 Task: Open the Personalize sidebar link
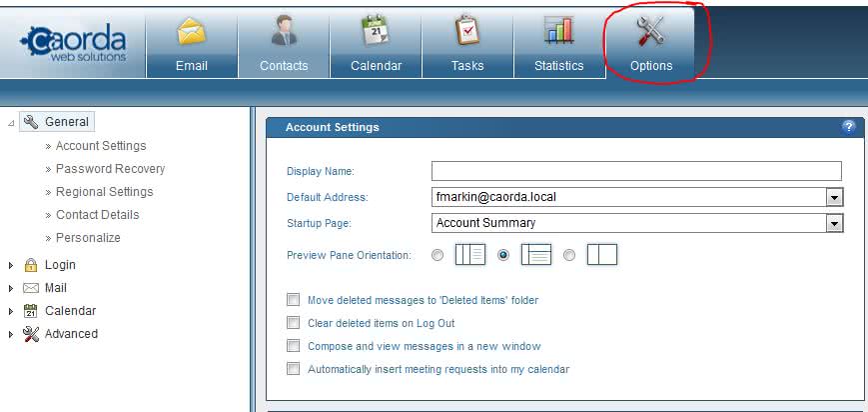88,237
